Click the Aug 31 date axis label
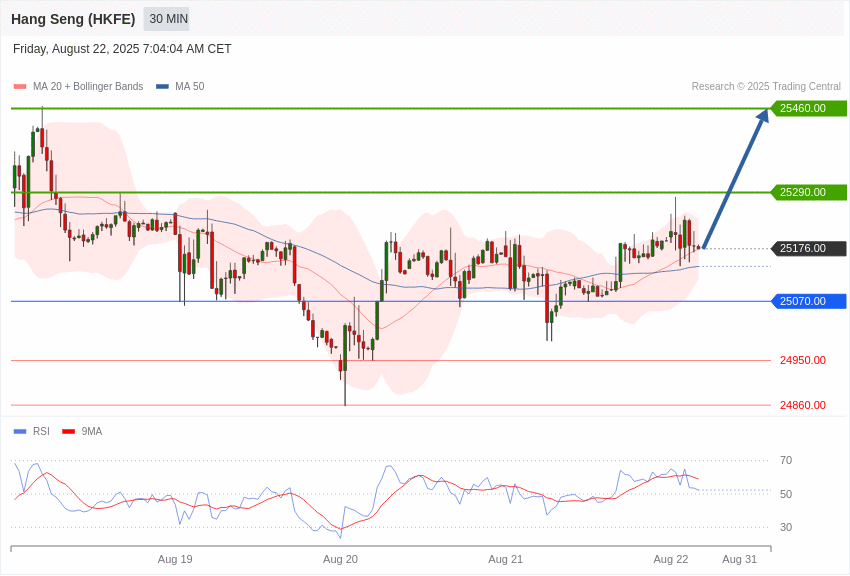Image resolution: width=850 pixels, height=576 pixels. [x=739, y=559]
